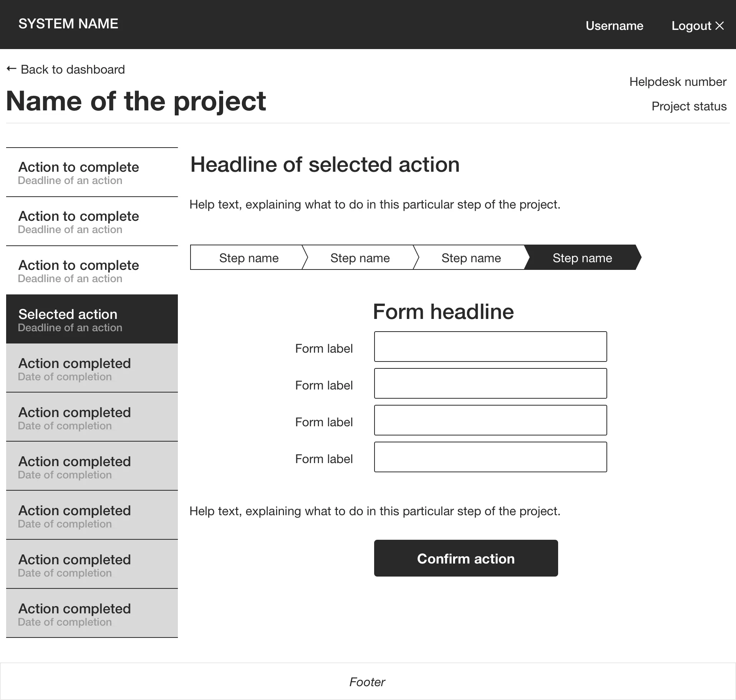Click the X icon next to Logout
Screen dimensions: 736x700
tap(720, 26)
